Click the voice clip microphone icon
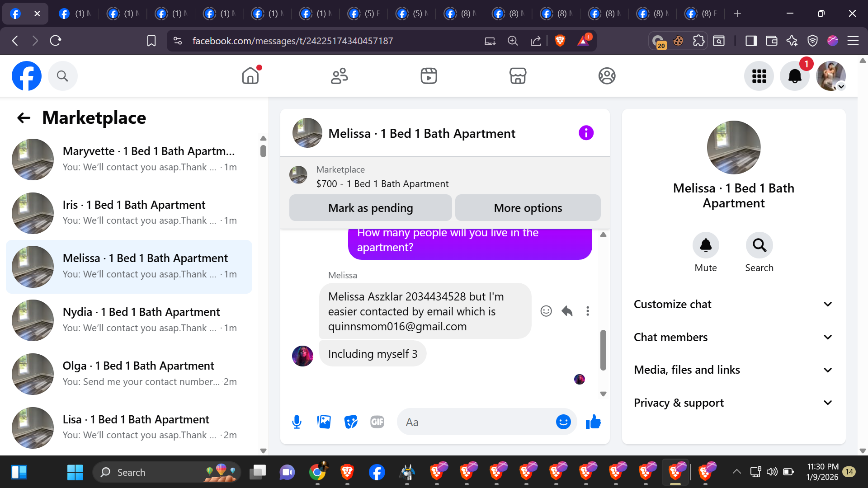The image size is (868, 488). 297,422
